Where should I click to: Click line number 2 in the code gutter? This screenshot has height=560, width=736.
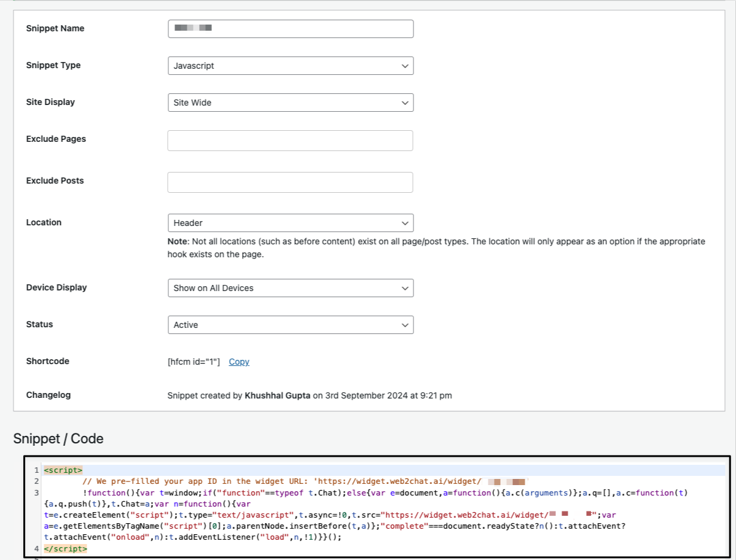[x=37, y=481]
